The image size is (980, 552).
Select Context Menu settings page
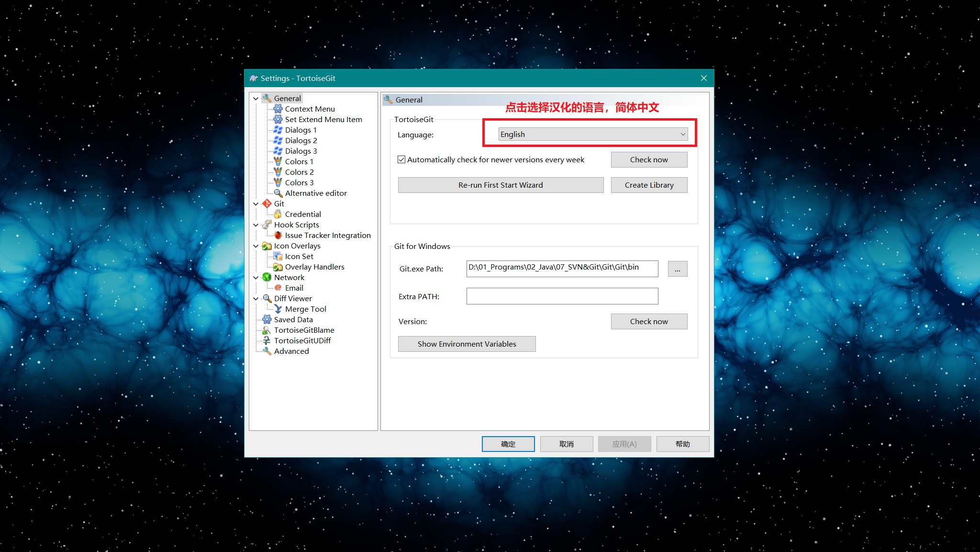point(310,109)
